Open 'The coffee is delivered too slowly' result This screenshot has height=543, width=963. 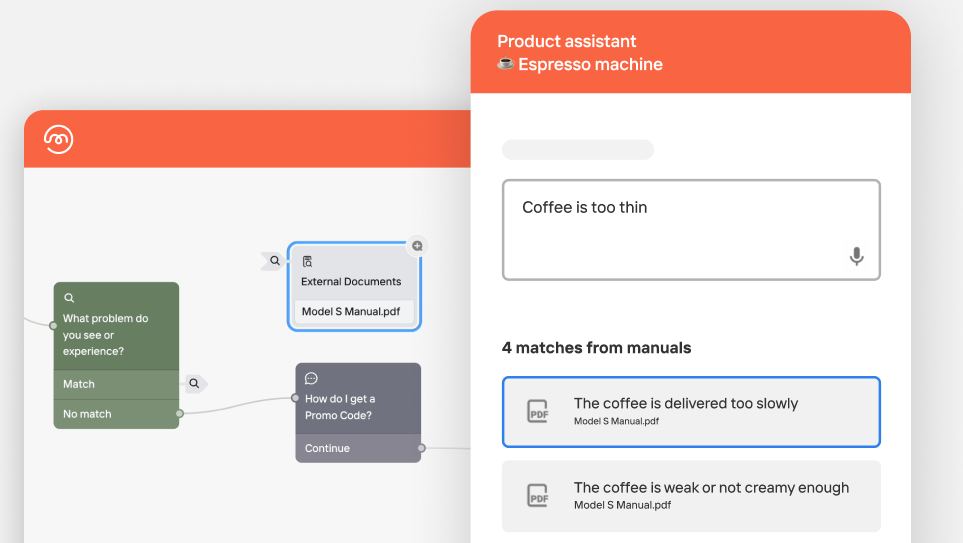pyautogui.click(x=691, y=411)
